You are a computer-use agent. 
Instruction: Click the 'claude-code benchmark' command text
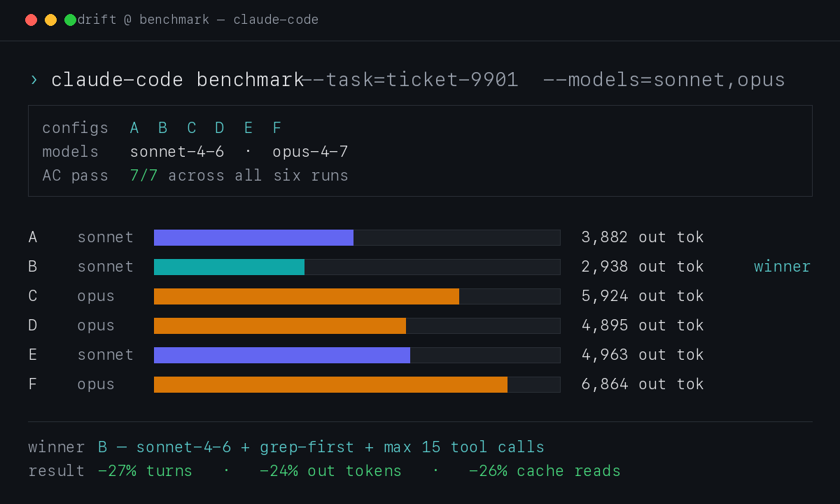click(178, 80)
